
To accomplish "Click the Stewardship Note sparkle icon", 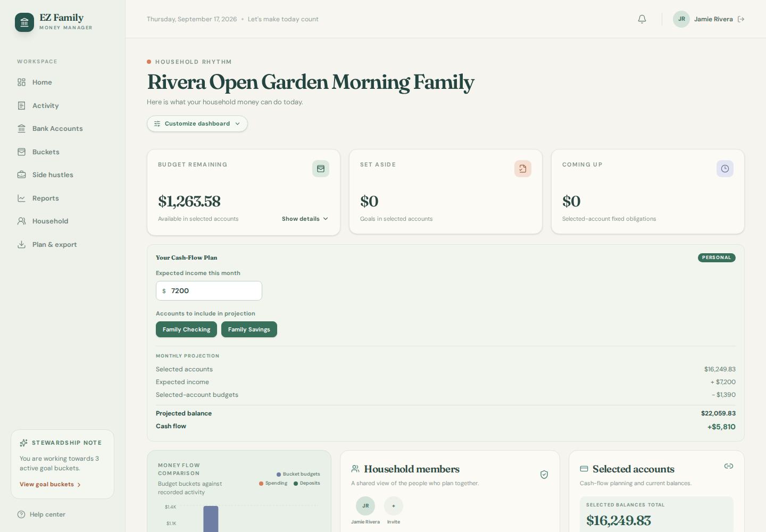I will 23,443.
